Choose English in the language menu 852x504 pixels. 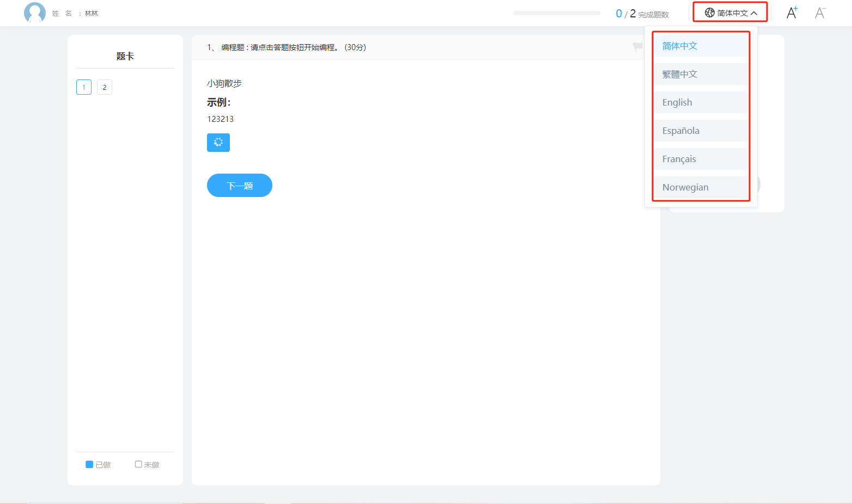[701, 102]
